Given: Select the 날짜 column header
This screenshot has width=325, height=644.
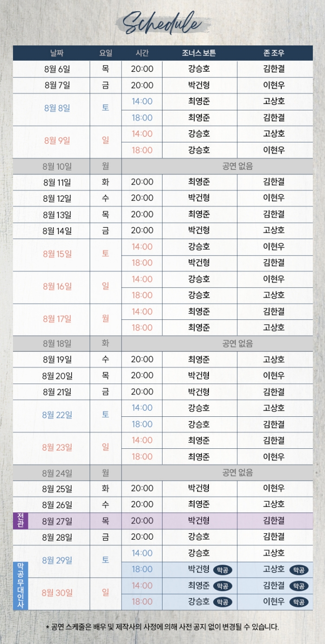Looking at the screenshot, I should [x=57, y=53].
